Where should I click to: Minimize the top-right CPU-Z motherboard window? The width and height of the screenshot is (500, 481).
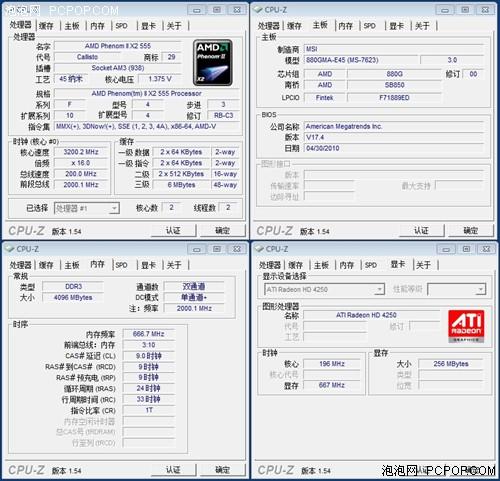pos(445,10)
